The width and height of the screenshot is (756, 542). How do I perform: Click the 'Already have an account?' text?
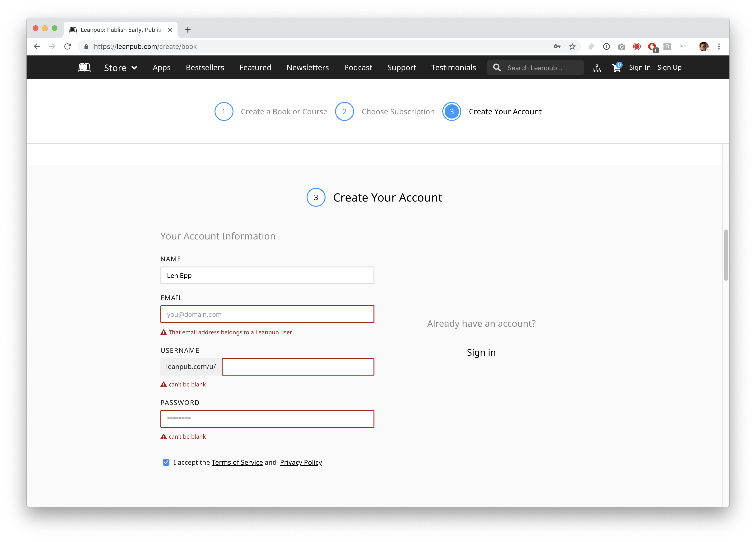coord(481,323)
